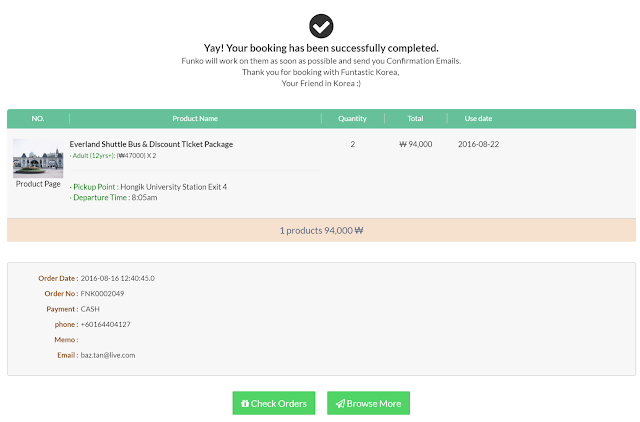This screenshot has width=640, height=422.
Task: Click the Quantity column header
Action: point(352,118)
